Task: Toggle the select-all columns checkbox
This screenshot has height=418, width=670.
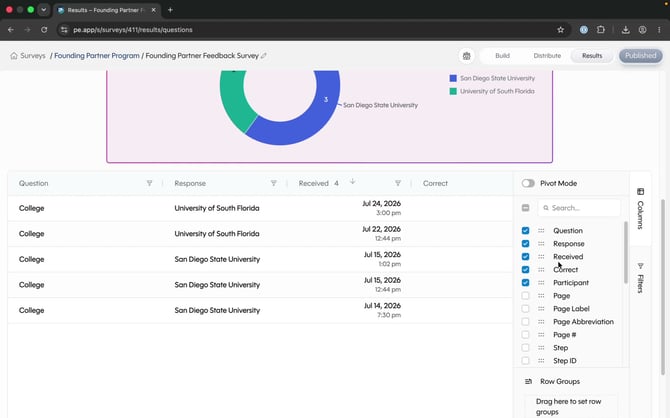Action: pos(526,208)
